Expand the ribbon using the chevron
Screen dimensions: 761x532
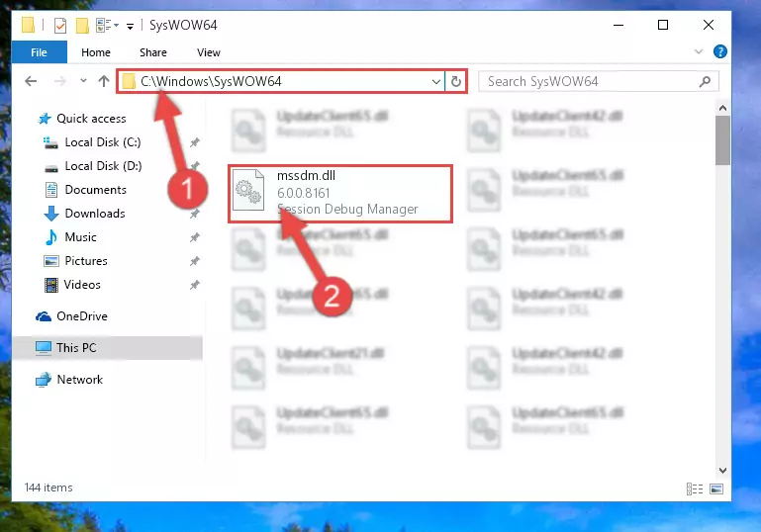point(699,51)
